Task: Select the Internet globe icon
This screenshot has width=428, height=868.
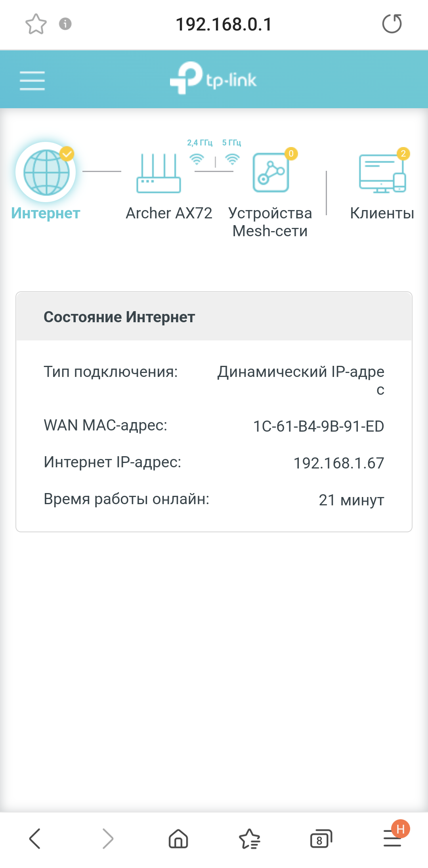Action: point(46,172)
